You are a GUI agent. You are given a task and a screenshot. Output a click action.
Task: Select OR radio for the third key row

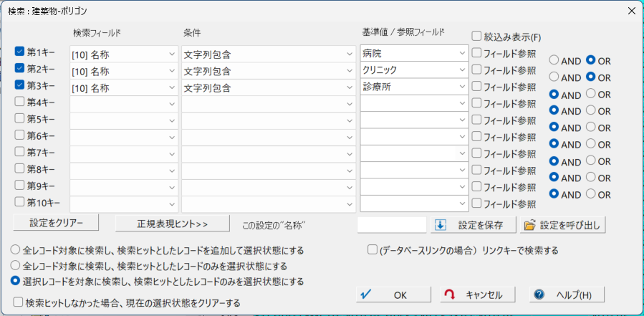[591, 94]
